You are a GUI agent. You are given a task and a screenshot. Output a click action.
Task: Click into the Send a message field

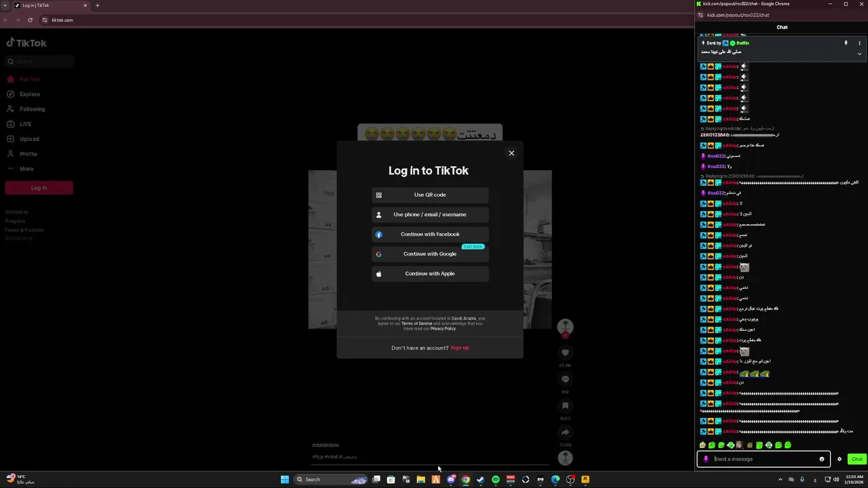765,459
